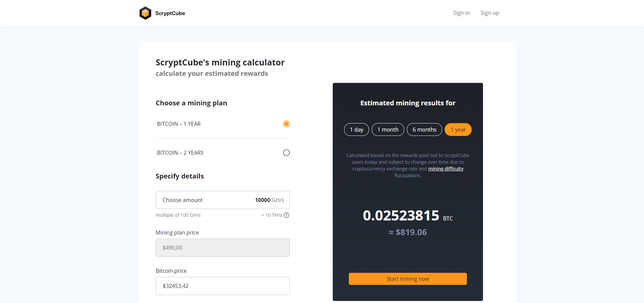Screen dimensions: 644x303
Task: Click the estimated 0.02523815 BTC result
Action: (401, 216)
